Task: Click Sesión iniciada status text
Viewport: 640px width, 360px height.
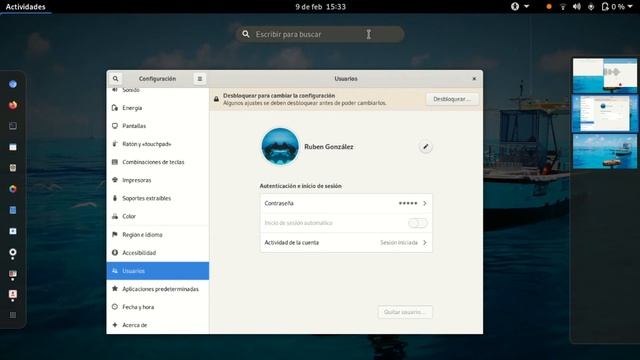Action: point(399,242)
